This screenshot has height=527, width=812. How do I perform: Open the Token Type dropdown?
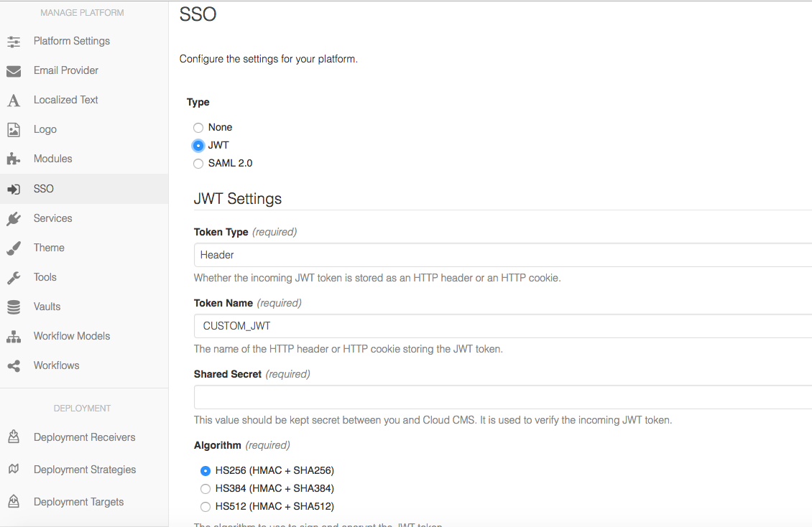(502, 255)
